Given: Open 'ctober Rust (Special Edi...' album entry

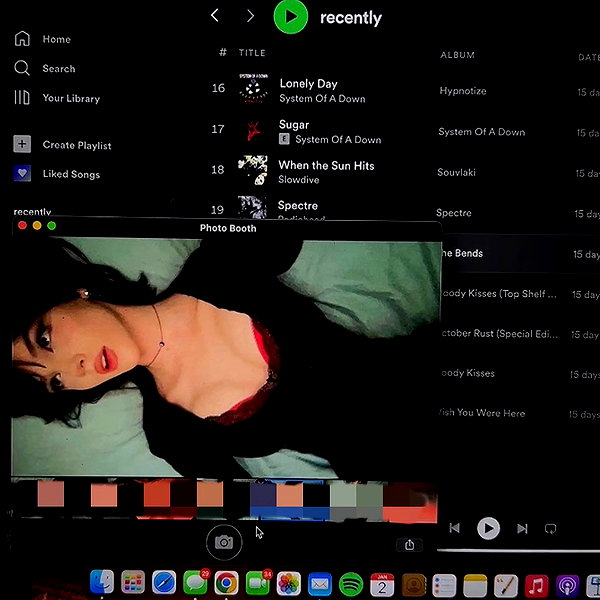Looking at the screenshot, I should coord(500,334).
